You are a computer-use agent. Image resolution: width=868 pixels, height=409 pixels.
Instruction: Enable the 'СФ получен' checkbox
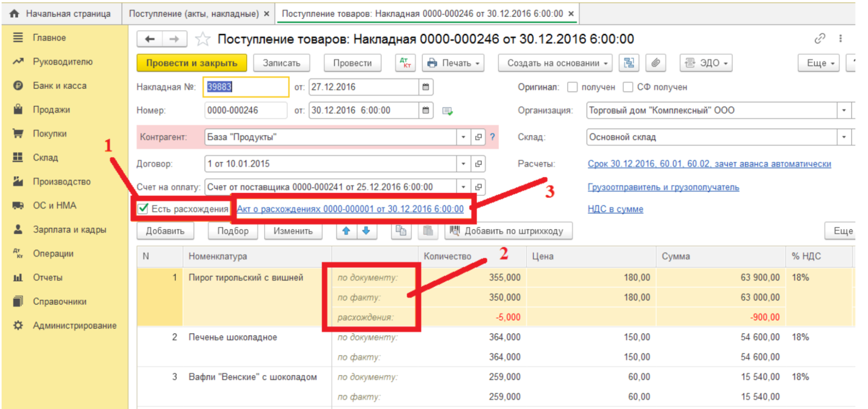point(628,87)
